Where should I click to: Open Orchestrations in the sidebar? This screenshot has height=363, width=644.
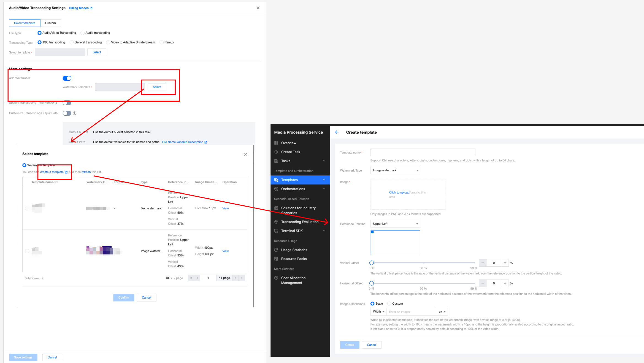(x=293, y=189)
